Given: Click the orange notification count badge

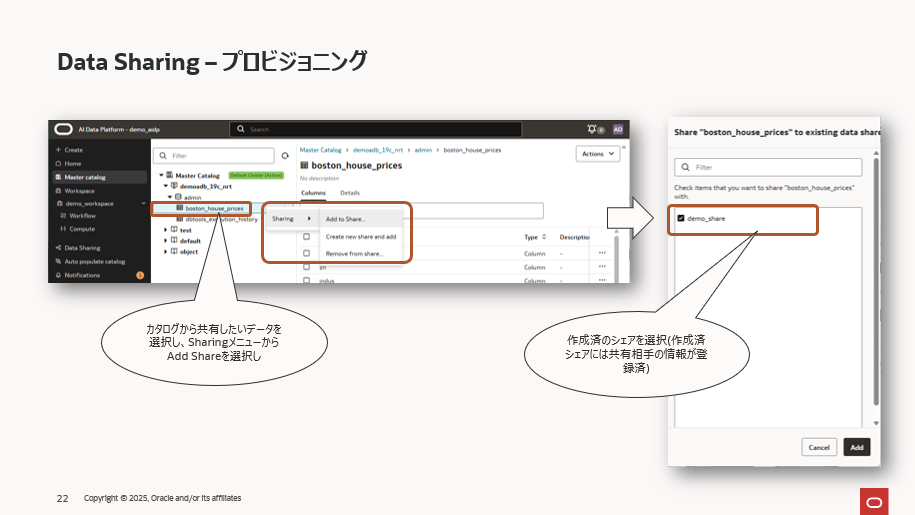Looking at the screenshot, I should (x=140, y=275).
